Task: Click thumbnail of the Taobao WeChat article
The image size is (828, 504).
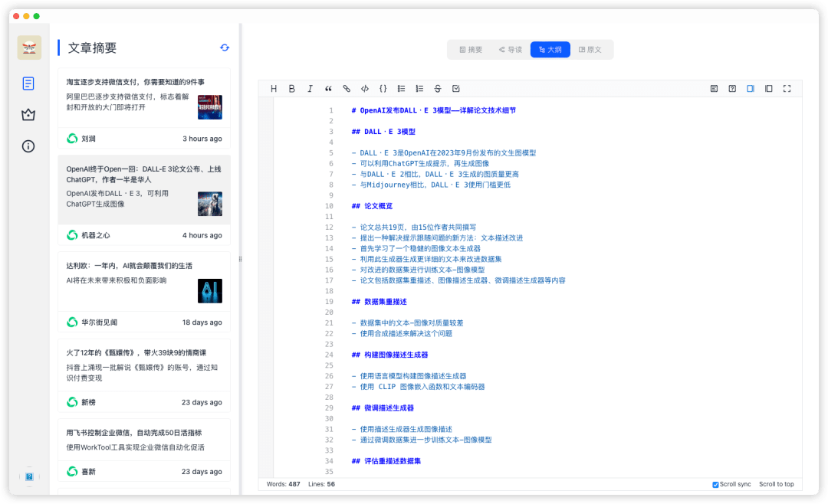Action: tap(209, 107)
